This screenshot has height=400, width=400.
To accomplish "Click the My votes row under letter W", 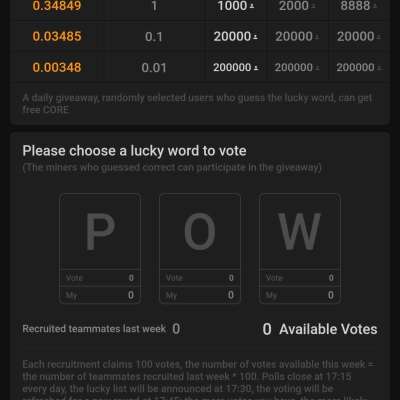I will [x=300, y=295].
